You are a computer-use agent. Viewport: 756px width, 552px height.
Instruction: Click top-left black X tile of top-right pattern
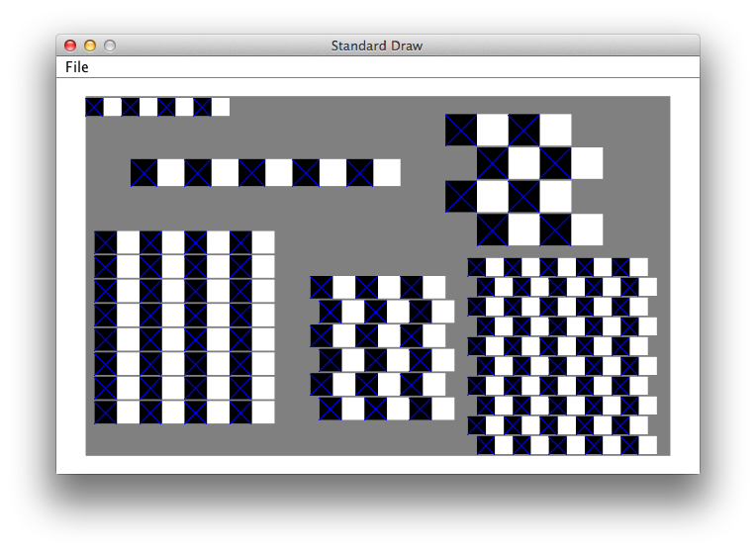[x=461, y=131]
